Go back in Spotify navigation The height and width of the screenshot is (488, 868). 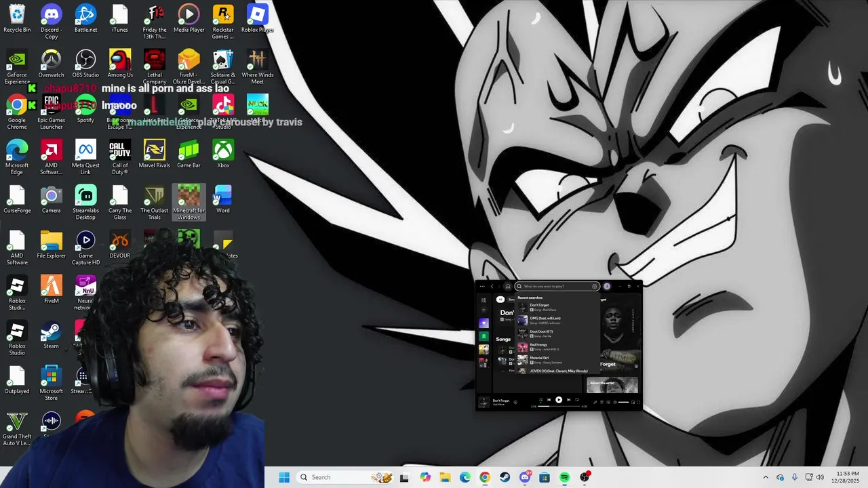(492, 286)
